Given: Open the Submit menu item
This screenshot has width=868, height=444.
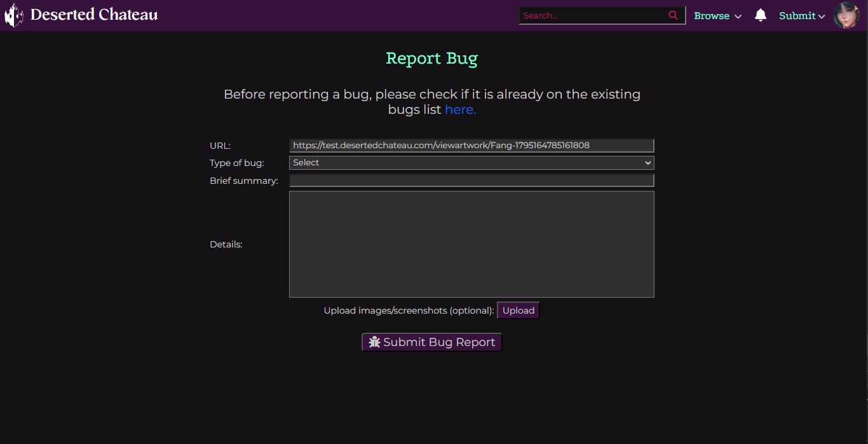Looking at the screenshot, I should pyautogui.click(x=797, y=16).
